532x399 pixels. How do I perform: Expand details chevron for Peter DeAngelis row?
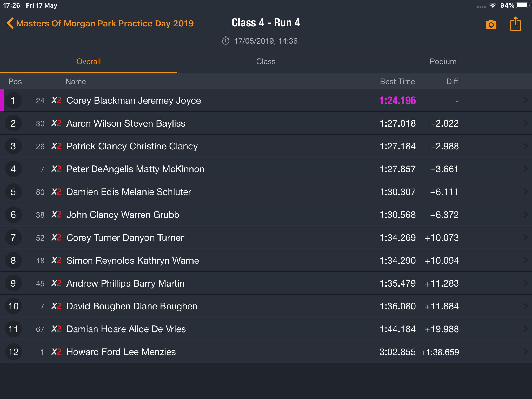click(525, 169)
